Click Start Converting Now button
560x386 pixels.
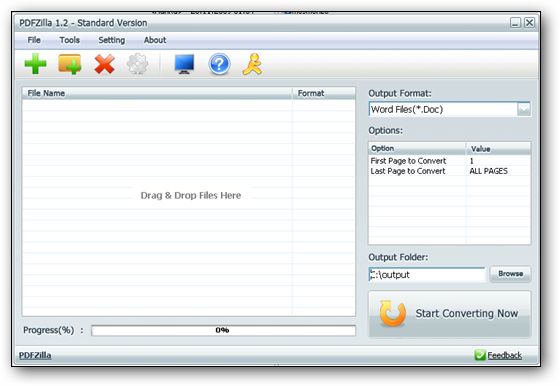click(450, 314)
